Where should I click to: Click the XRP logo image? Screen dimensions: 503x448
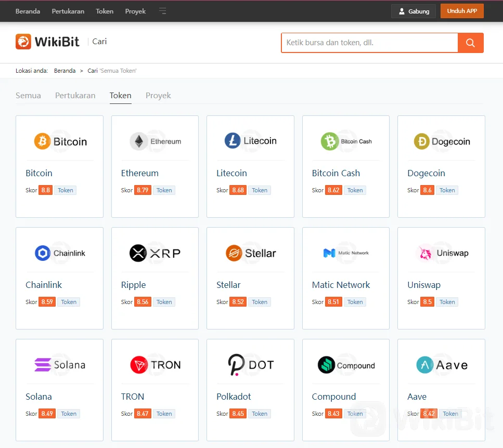point(155,253)
